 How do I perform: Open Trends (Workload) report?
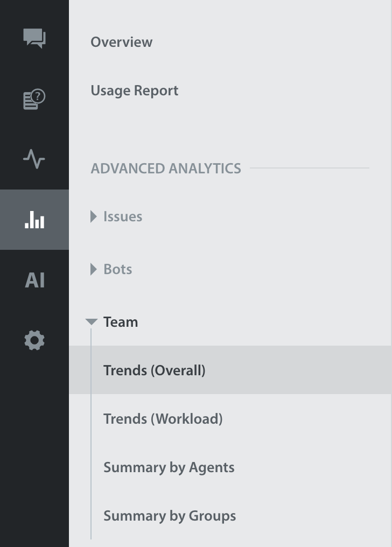coord(163,419)
